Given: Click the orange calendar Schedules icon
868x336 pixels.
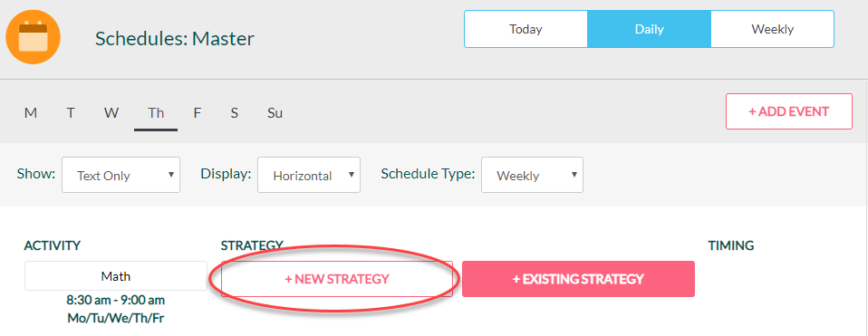Looking at the screenshot, I should coord(34,38).
